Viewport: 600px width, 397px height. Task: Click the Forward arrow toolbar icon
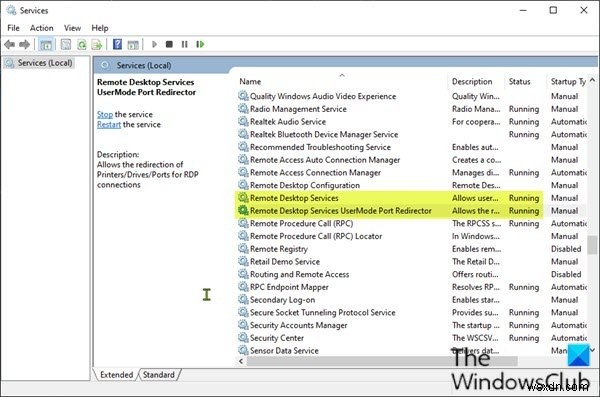(x=25, y=44)
